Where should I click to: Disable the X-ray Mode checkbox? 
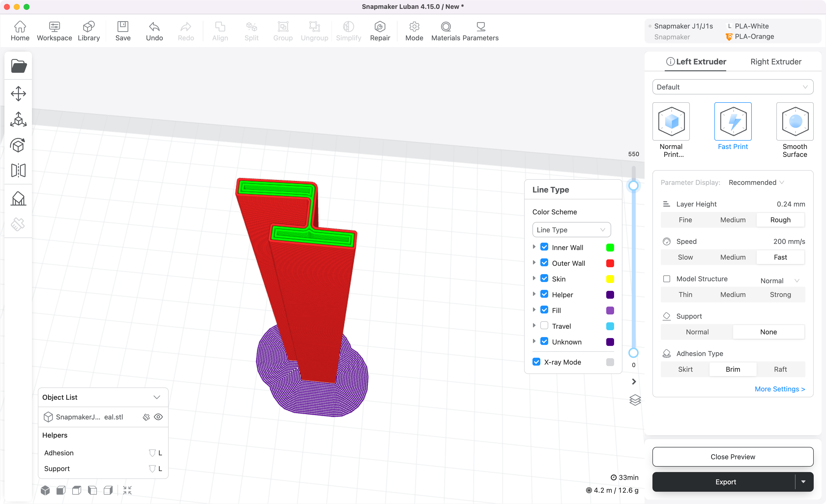pyautogui.click(x=536, y=362)
